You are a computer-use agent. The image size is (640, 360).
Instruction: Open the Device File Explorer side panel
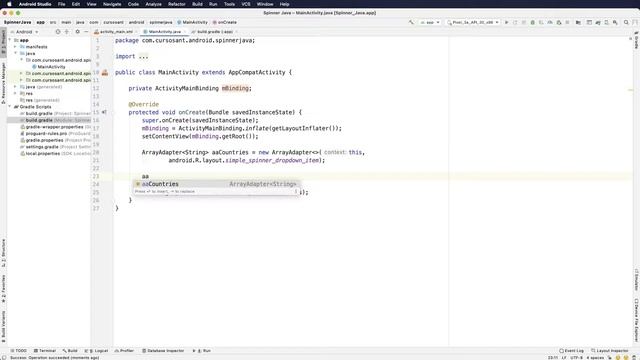pyautogui.click(x=636, y=320)
